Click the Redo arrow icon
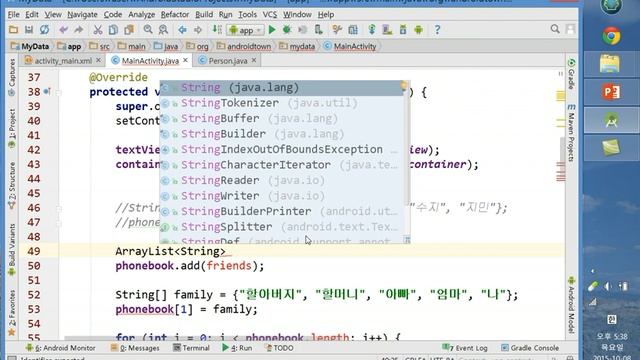This screenshot has height=360, width=640. (78, 29)
